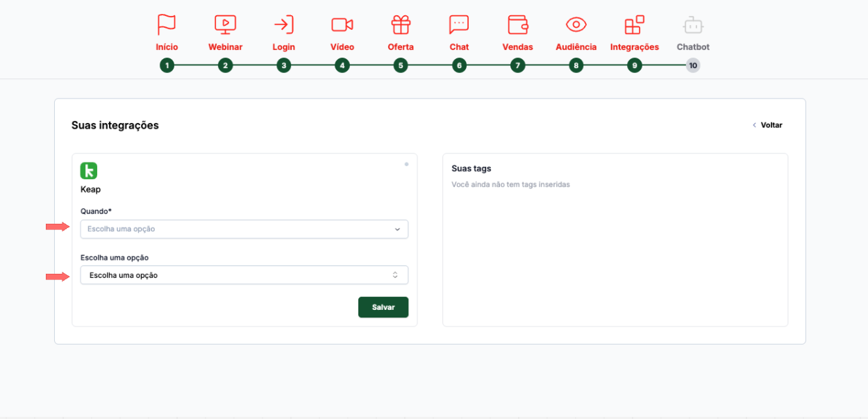Viewport: 868px width, 419px height.
Task: Click the Keap logo icon
Action: point(89,171)
